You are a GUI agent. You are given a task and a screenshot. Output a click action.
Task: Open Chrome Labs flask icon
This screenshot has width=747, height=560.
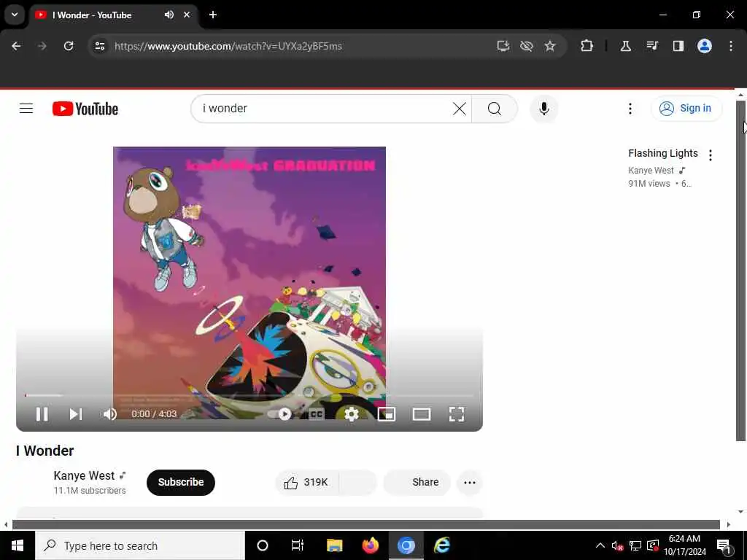(625, 46)
